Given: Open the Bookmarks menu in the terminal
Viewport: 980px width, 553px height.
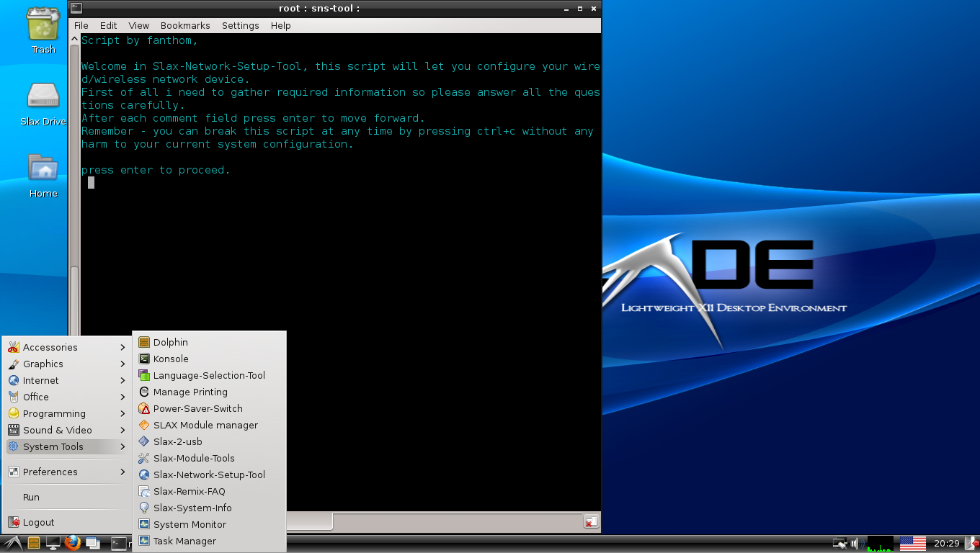Looking at the screenshot, I should point(185,25).
